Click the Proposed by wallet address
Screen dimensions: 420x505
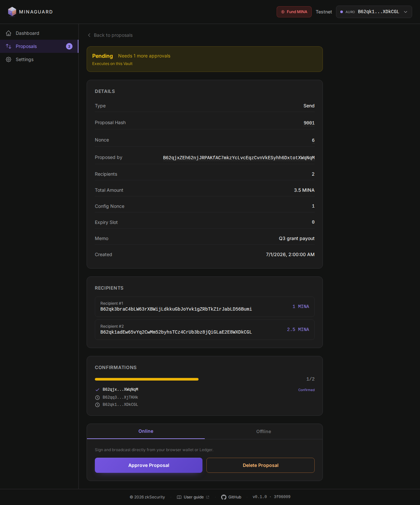click(x=239, y=158)
